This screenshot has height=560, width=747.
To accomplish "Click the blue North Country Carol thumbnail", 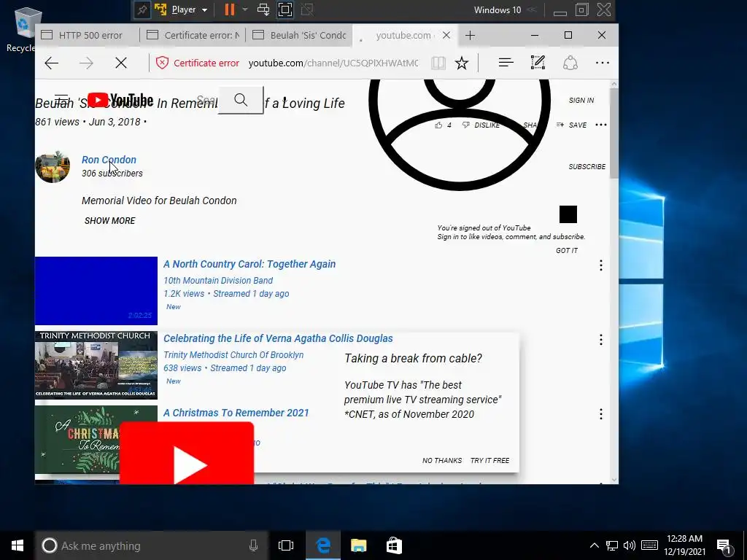I will [96, 290].
